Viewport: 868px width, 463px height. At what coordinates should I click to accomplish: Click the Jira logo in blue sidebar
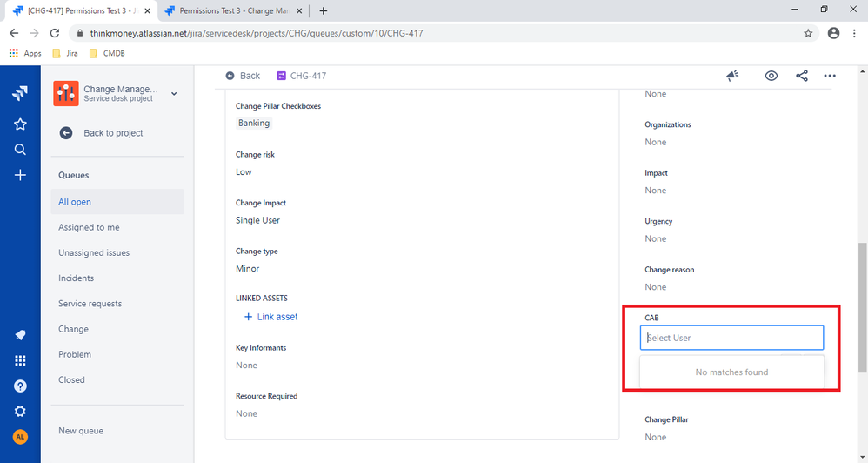pos(20,92)
